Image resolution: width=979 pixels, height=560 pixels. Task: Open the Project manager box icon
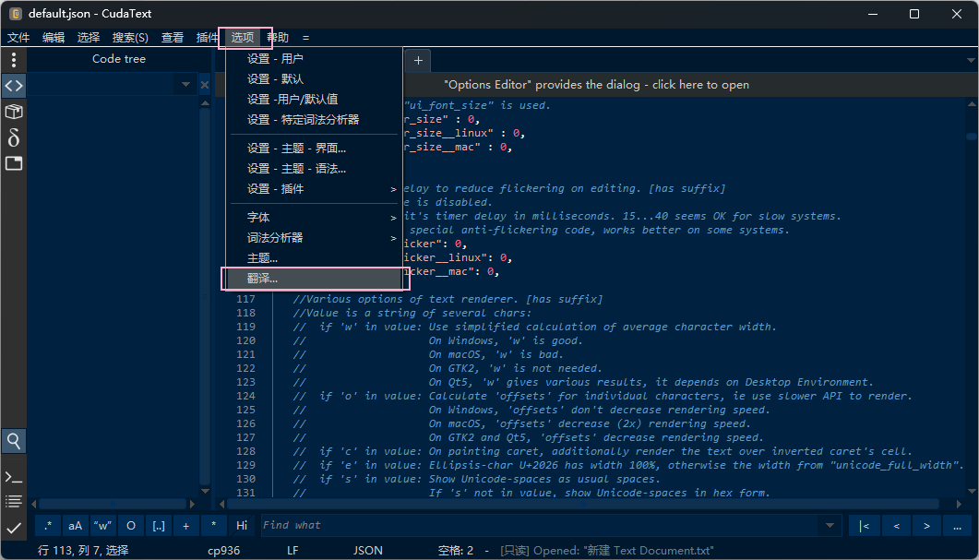tap(14, 112)
